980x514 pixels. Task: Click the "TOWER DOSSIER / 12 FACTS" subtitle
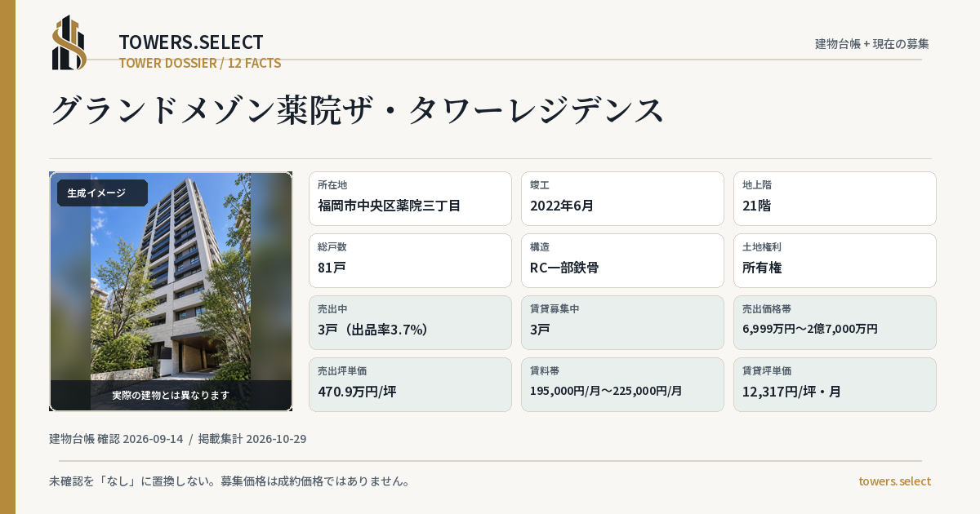click(x=200, y=63)
